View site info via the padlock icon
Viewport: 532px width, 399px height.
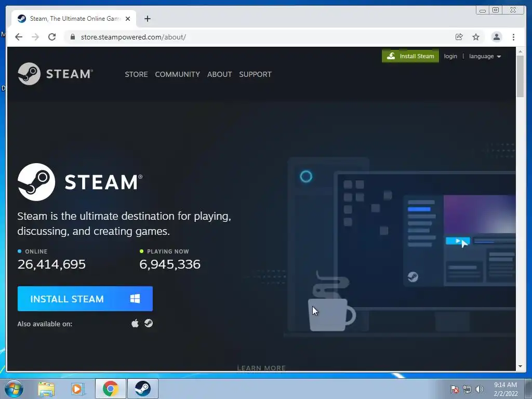point(72,37)
